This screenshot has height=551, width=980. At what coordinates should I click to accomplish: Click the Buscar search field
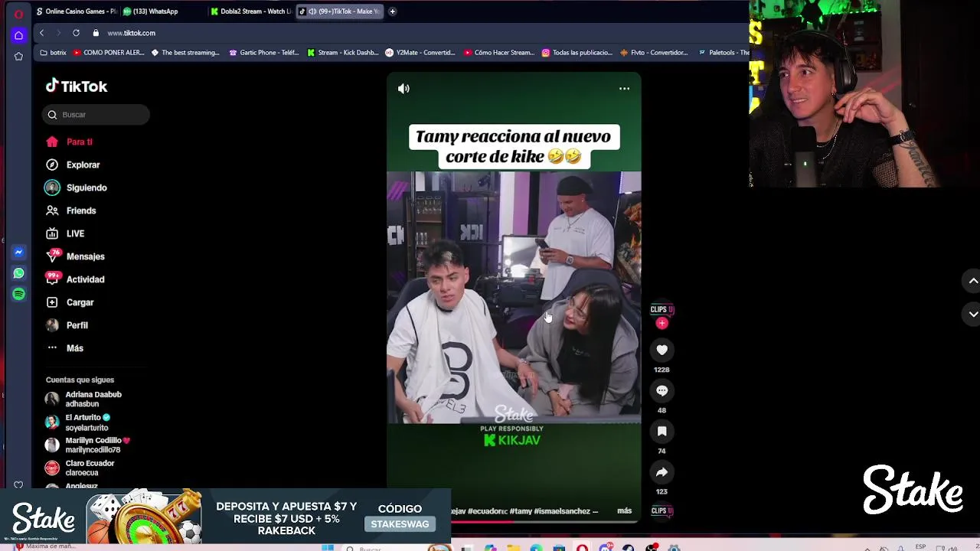click(96, 115)
